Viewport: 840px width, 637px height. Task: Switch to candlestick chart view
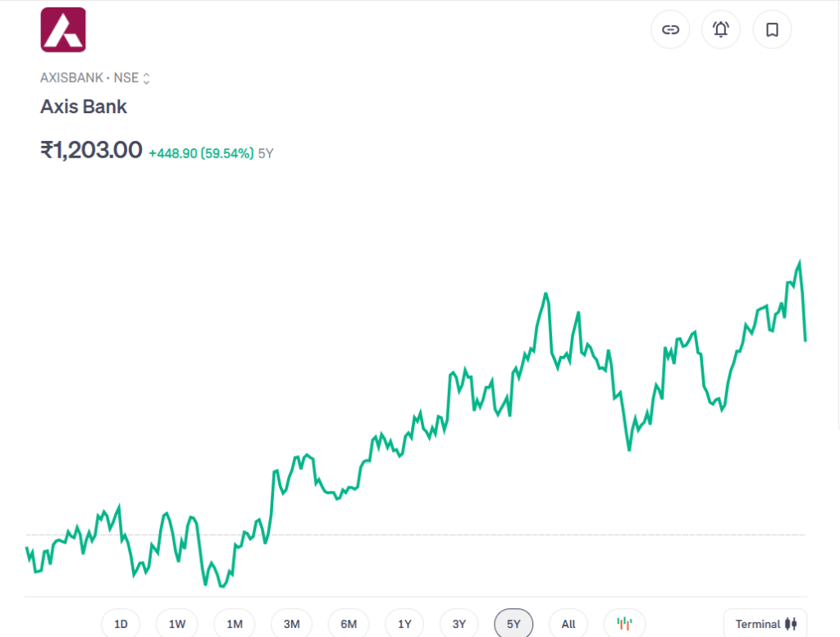[x=624, y=624]
